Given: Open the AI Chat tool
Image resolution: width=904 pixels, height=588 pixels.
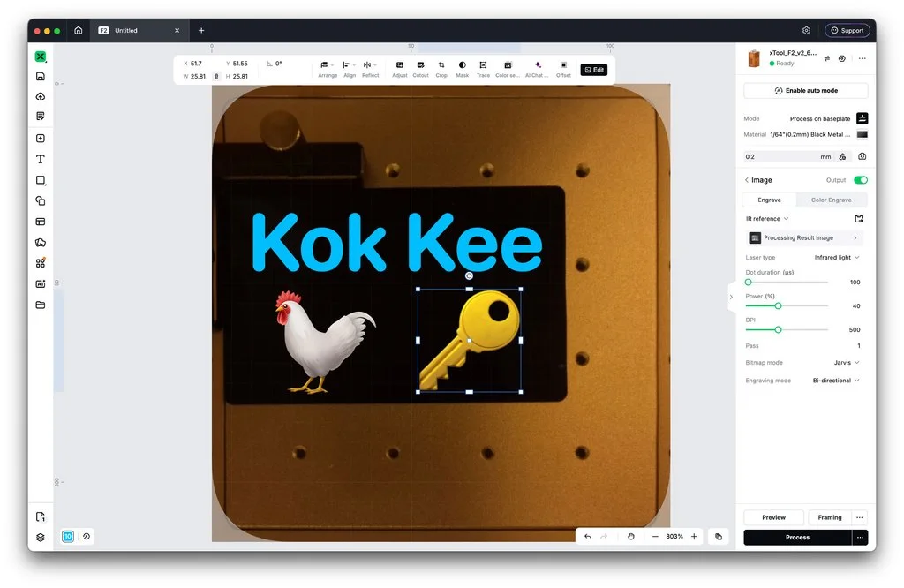Looking at the screenshot, I should 537,69.
